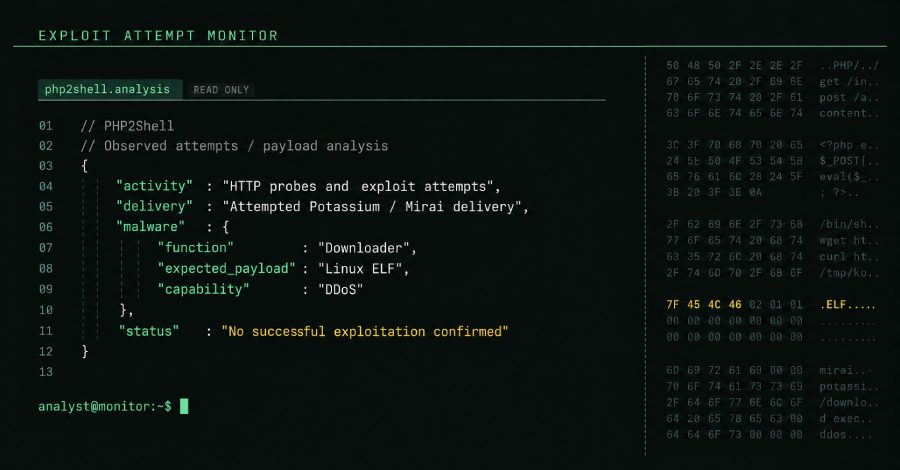Click the "Attempted Potassium / Mirai delivery" value
Image resolution: width=900 pixels, height=470 pixels.
coord(372,207)
